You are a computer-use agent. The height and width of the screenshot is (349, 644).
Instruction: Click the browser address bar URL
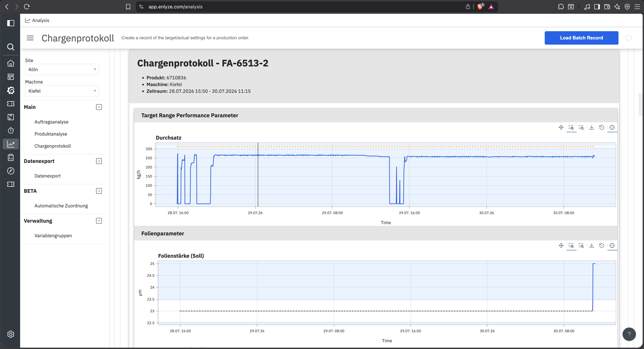[175, 7]
